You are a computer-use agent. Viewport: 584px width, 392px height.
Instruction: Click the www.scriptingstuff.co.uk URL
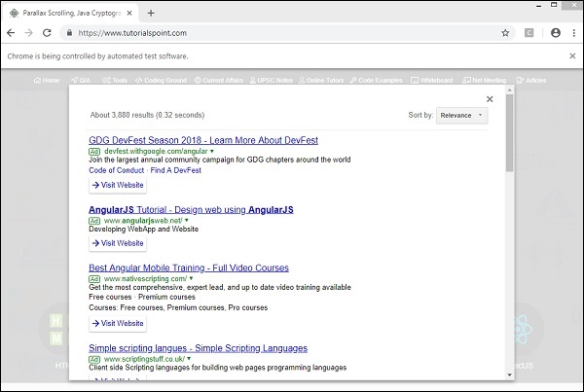tap(144, 359)
